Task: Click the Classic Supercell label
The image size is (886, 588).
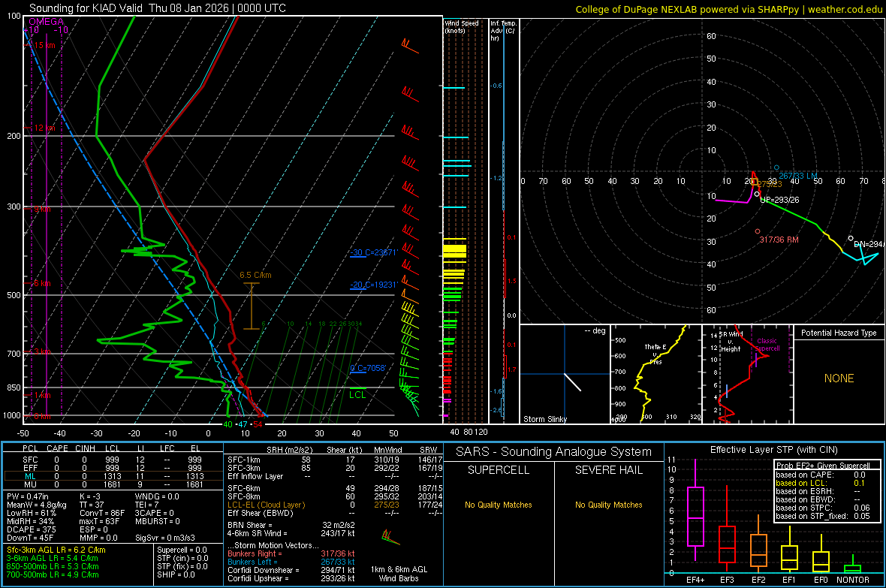Action: [x=767, y=345]
